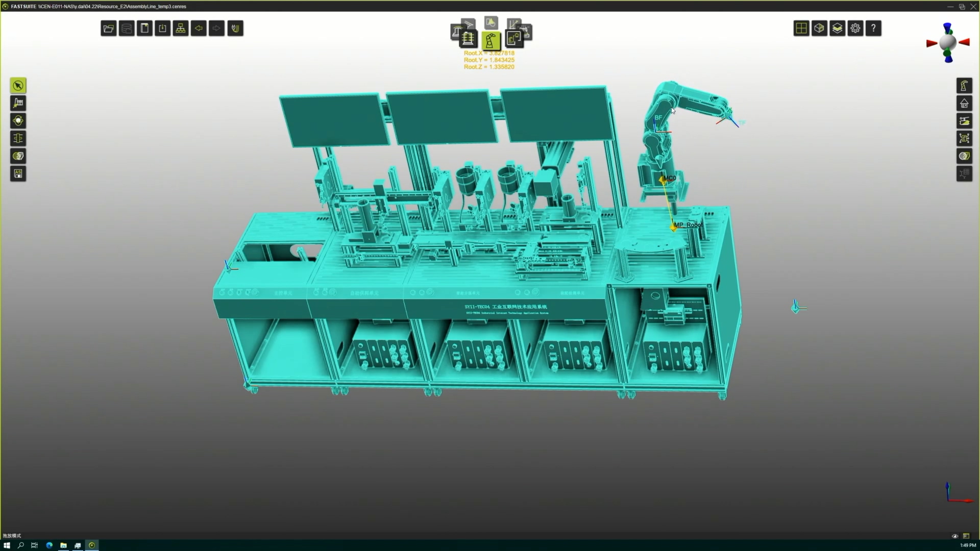The width and height of the screenshot is (980, 551).
Task: Click the yellow back arrow toolbar button
Action: [x=199, y=29]
